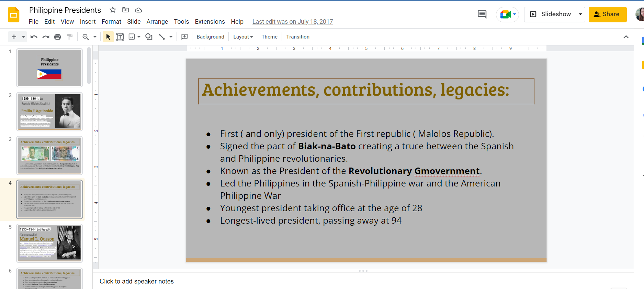Collapse the menus with the chevron

626,37
